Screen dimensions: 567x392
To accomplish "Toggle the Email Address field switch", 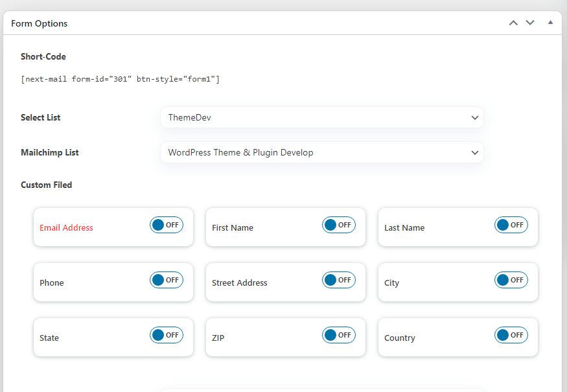I will tap(167, 225).
